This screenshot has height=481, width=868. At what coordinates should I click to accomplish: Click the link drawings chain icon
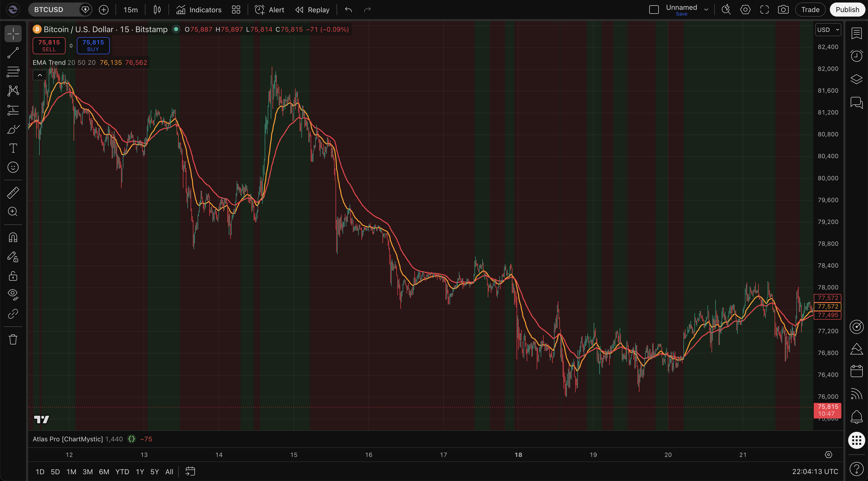coord(13,314)
